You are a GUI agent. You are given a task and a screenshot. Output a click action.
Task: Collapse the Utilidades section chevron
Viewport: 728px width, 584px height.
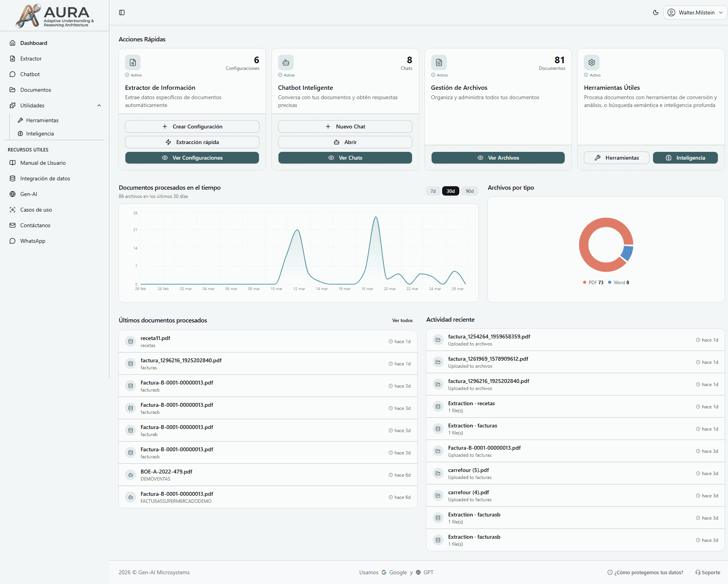(99, 105)
